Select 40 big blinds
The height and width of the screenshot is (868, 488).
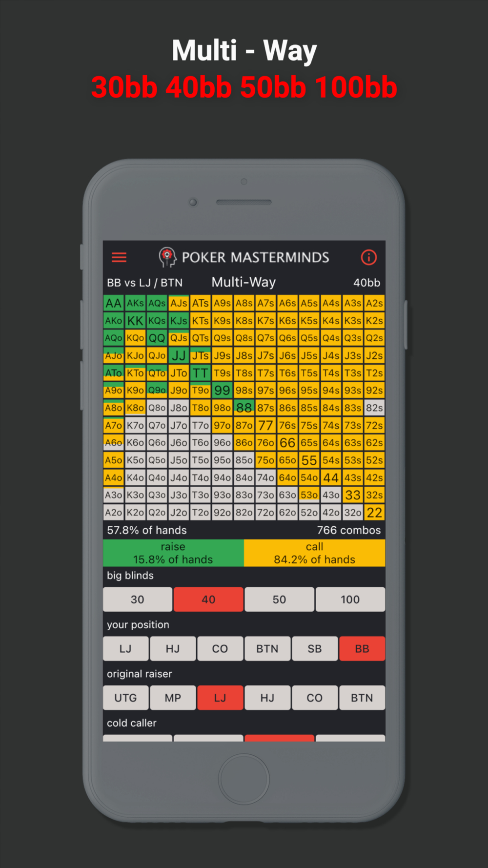[208, 599]
